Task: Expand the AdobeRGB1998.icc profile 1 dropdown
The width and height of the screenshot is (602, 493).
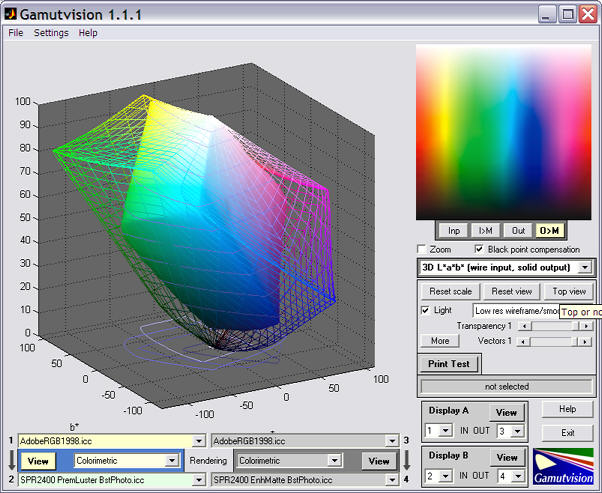Action: click(198, 441)
